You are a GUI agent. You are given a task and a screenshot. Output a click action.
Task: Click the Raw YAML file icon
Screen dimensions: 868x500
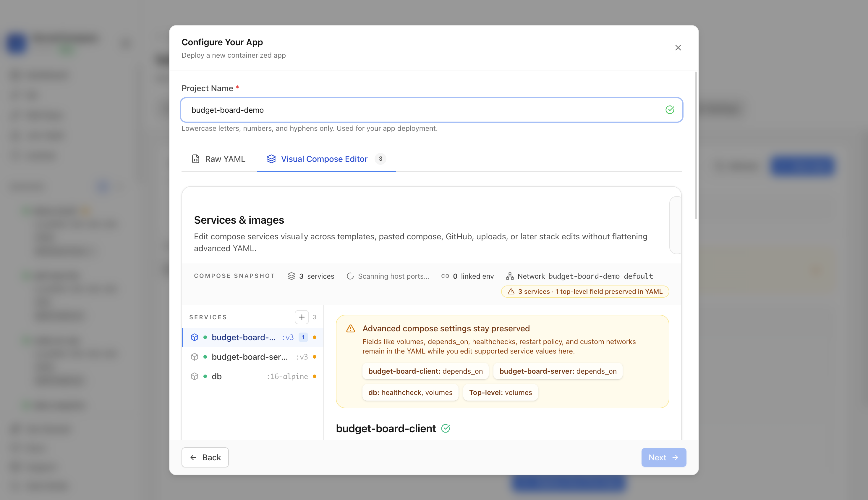pyautogui.click(x=195, y=159)
